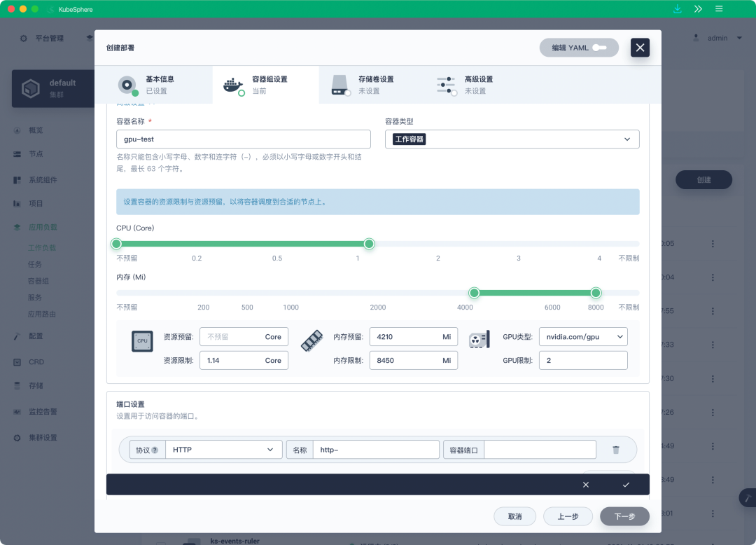Click the 内存限制 input field
The image size is (756, 545).
click(x=414, y=360)
